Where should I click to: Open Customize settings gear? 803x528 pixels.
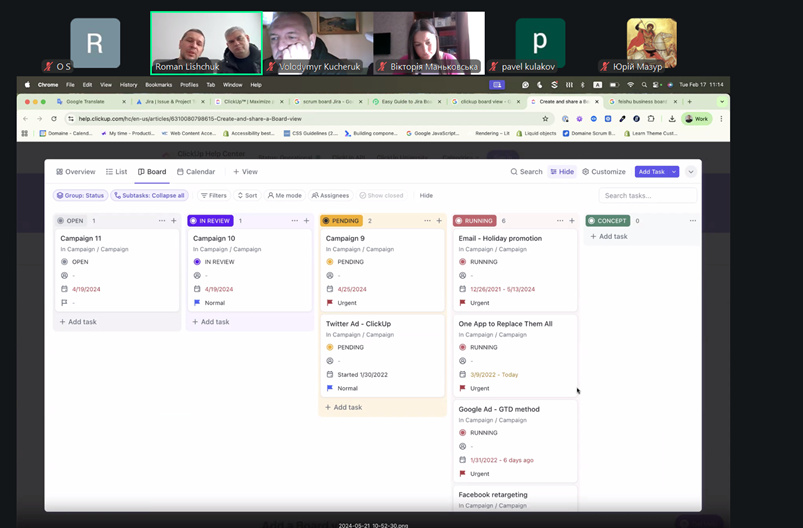tap(604, 172)
